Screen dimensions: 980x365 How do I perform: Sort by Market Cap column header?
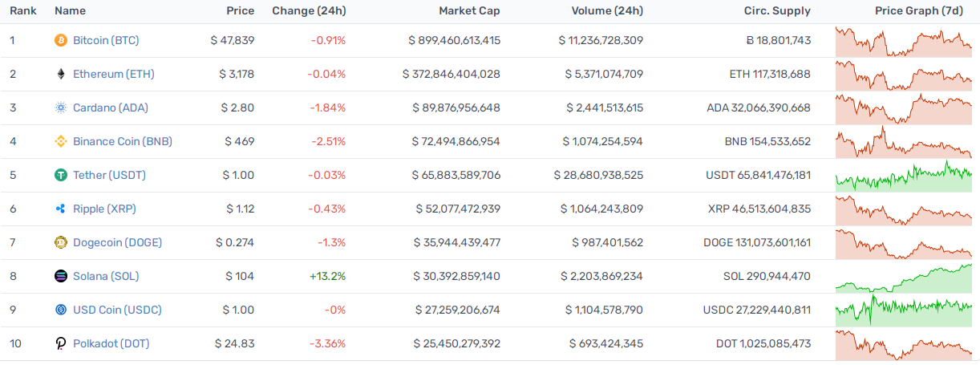469,11
